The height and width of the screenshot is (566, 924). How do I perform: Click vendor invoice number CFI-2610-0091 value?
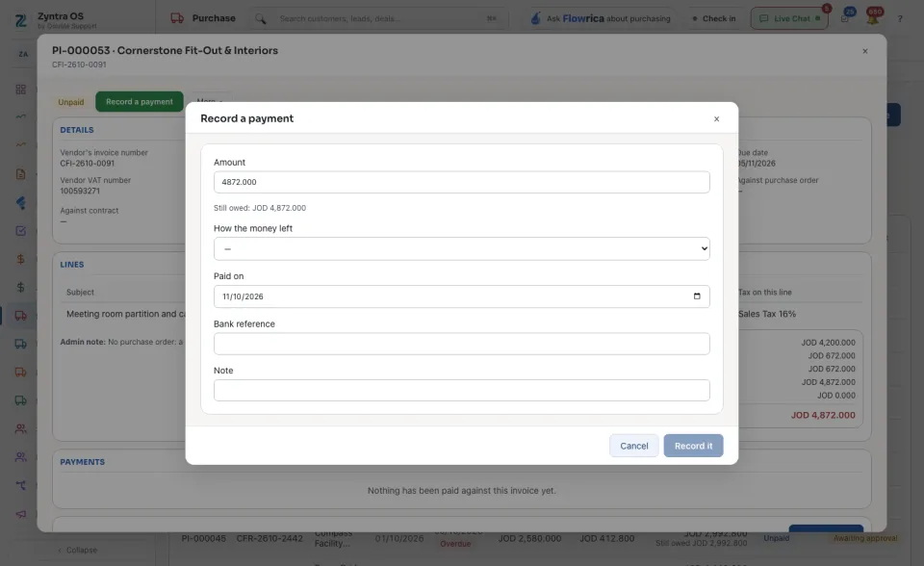click(88, 164)
